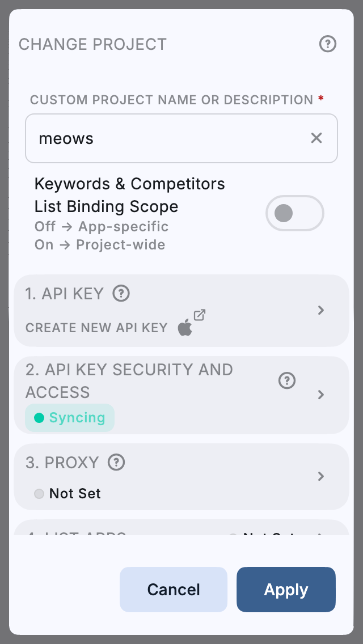The image size is (363, 644).
Task: Expand API Key Security and Access chevron
Action: (321, 395)
